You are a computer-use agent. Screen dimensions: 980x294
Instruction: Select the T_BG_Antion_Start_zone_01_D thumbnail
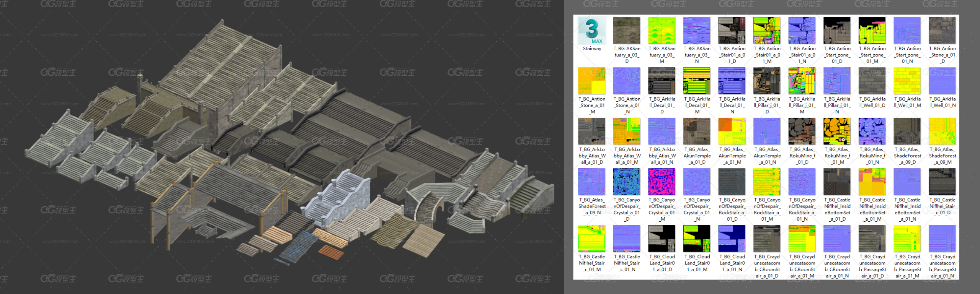[x=837, y=31]
